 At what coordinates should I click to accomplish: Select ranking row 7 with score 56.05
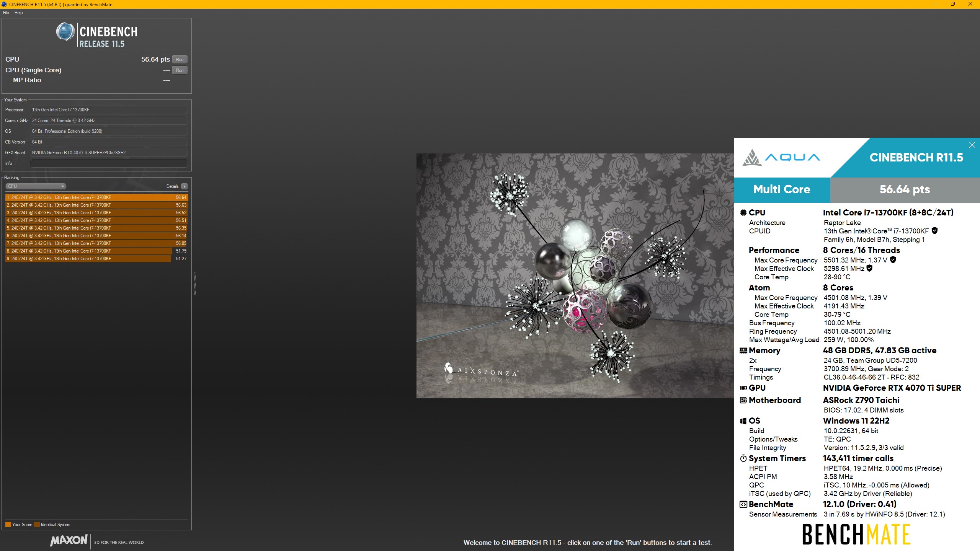tap(96, 243)
